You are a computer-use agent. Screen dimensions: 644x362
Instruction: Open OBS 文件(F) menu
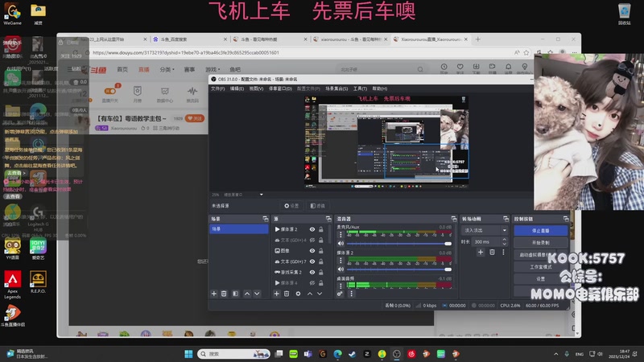pos(217,88)
